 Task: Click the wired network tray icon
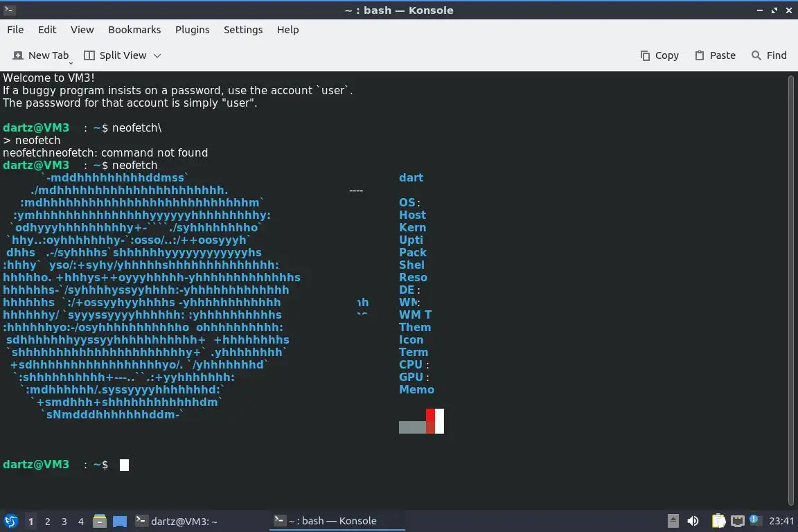pos(738,521)
